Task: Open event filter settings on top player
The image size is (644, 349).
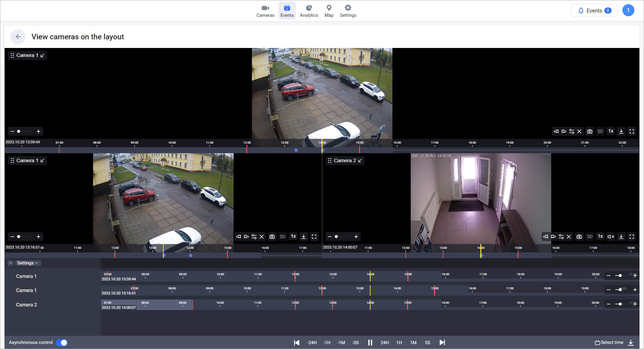Action: [x=572, y=131]
